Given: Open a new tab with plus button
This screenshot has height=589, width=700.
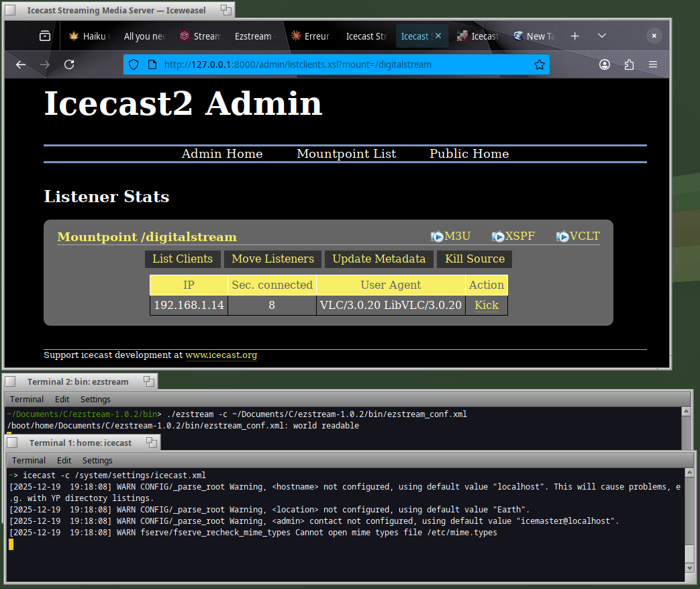Looking at the screenshot, I should [x=574, y=36].
